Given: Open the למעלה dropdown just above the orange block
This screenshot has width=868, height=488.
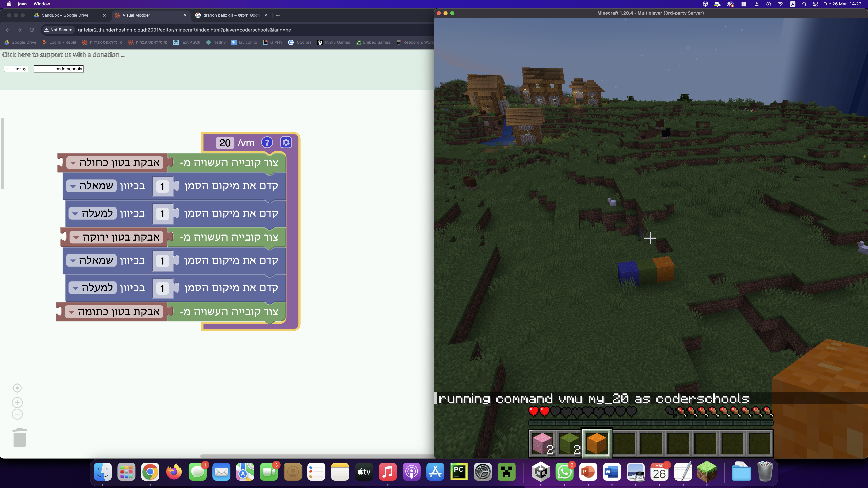Looking at the screenshot, I should point(93,288).
